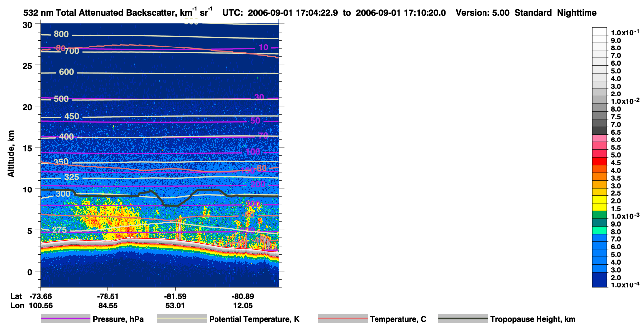Select the gray 7.5 colorbar swatch
The image size is (644, 330).
[x=600, y=116]
